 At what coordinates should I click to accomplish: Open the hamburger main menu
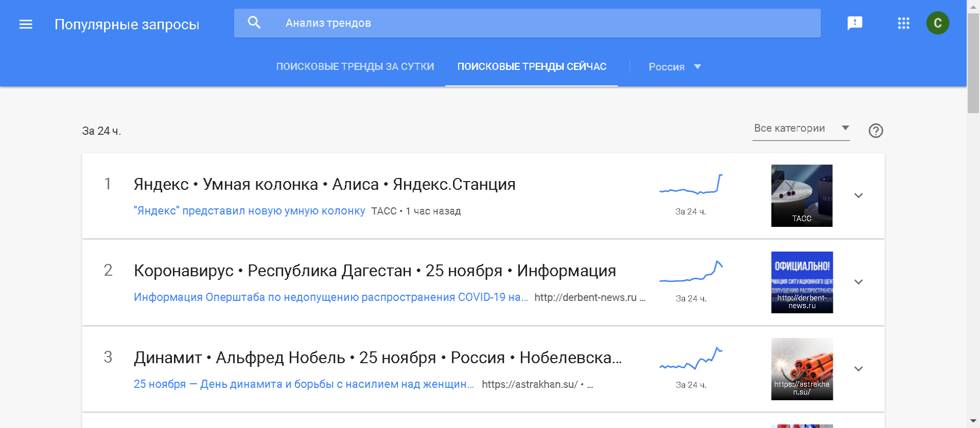pos(26,24)
